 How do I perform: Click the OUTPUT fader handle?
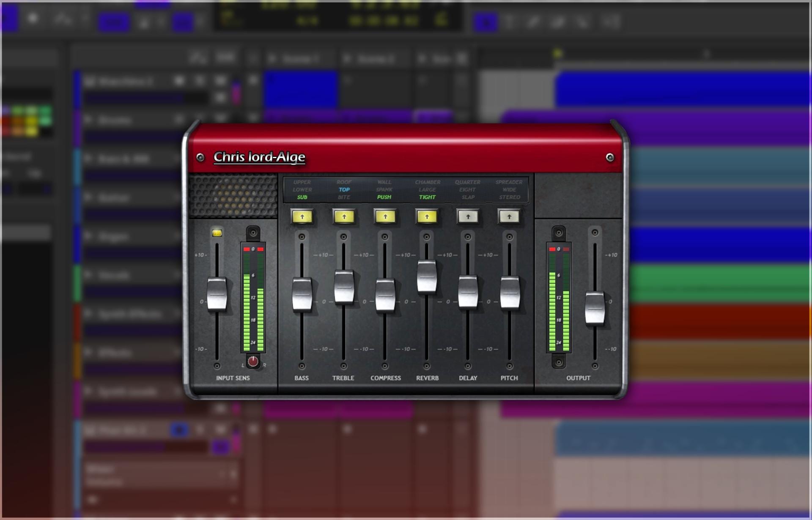(x=595, y=308)
